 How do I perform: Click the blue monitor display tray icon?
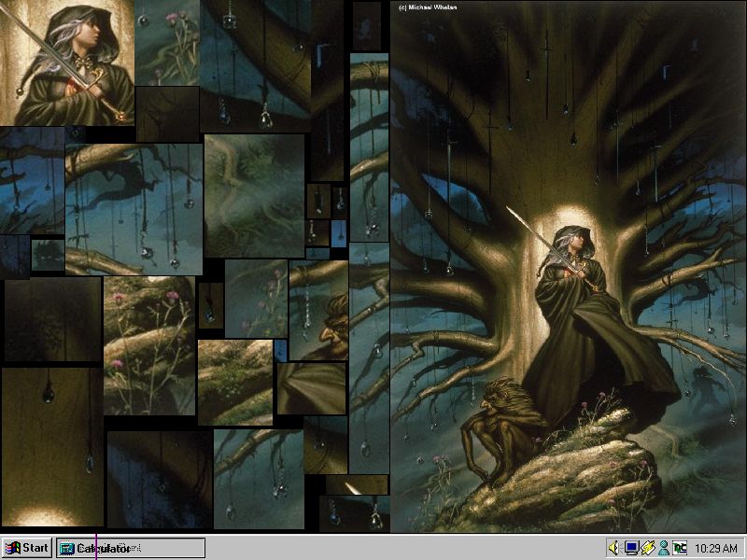(x=632, y=548)
